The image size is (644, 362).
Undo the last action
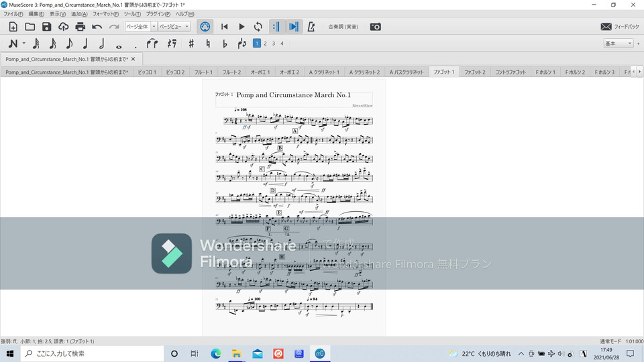(x=97, y=27)
